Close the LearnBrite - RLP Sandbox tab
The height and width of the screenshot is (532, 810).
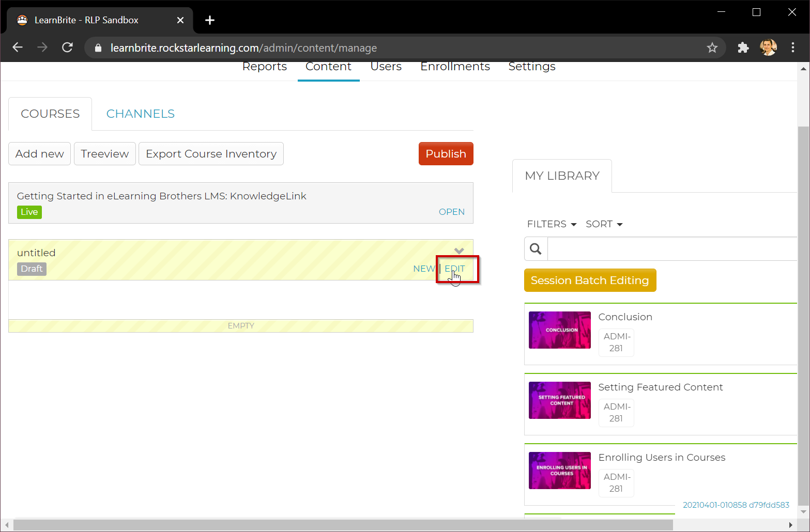pos(180,20)
